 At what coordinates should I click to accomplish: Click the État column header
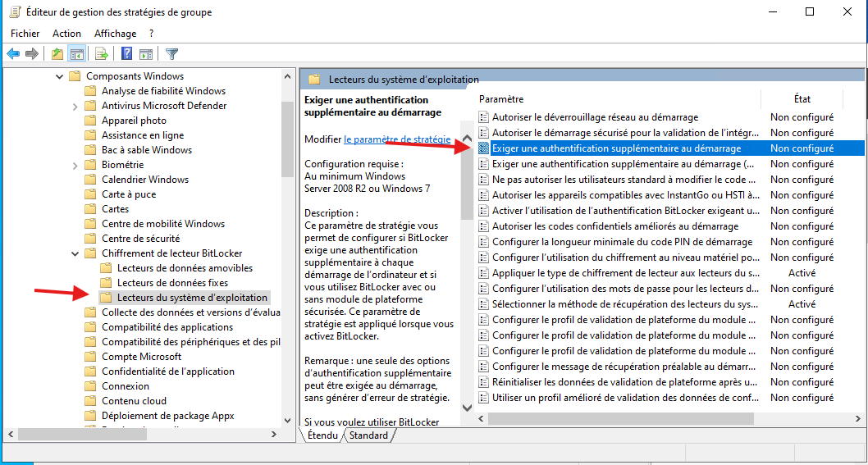802,99
